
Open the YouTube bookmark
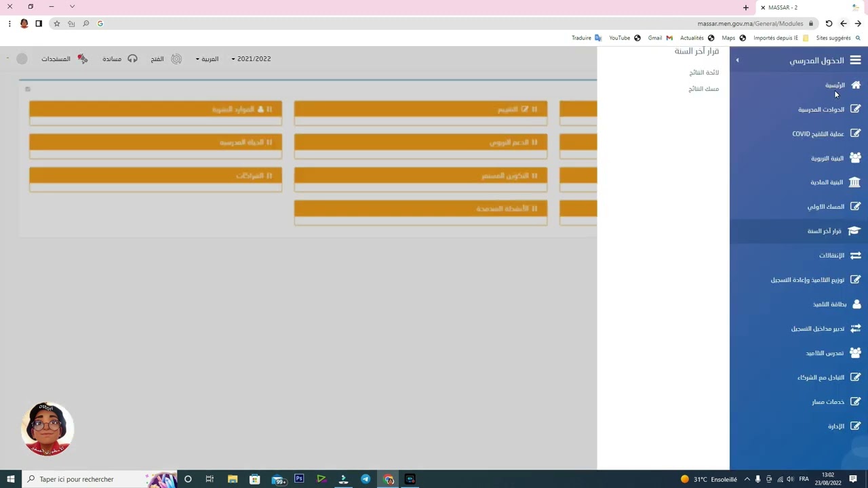(625, 38)
